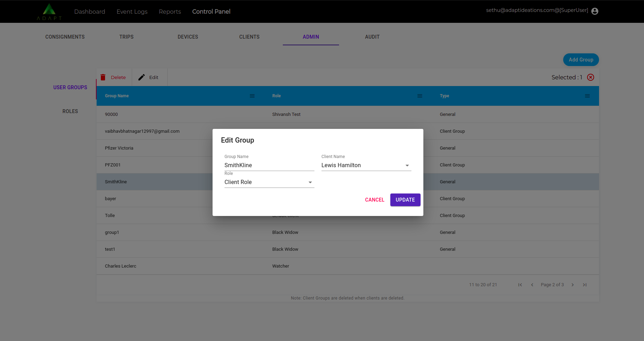
Task: Switch to the TRIPS tab
Action: click(126, 37)
